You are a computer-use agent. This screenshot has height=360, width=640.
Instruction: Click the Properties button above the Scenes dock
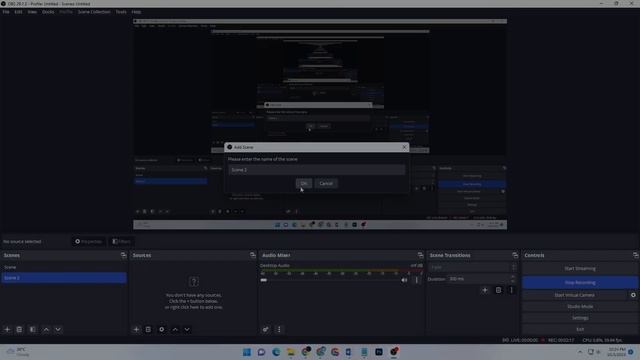click(x=89, y=242)
